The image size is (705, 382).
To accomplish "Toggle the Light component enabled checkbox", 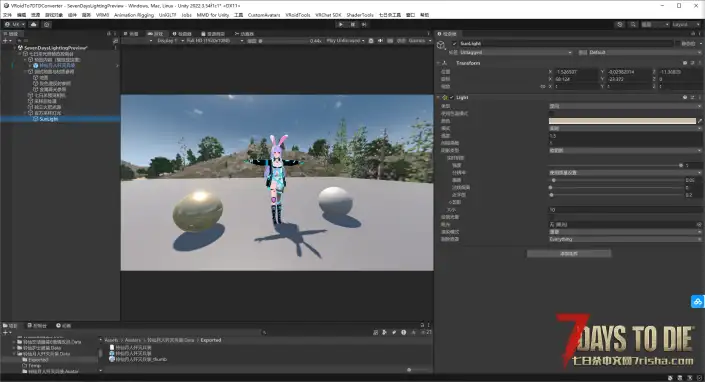I will pyautogui.click(x=451, y=98).
